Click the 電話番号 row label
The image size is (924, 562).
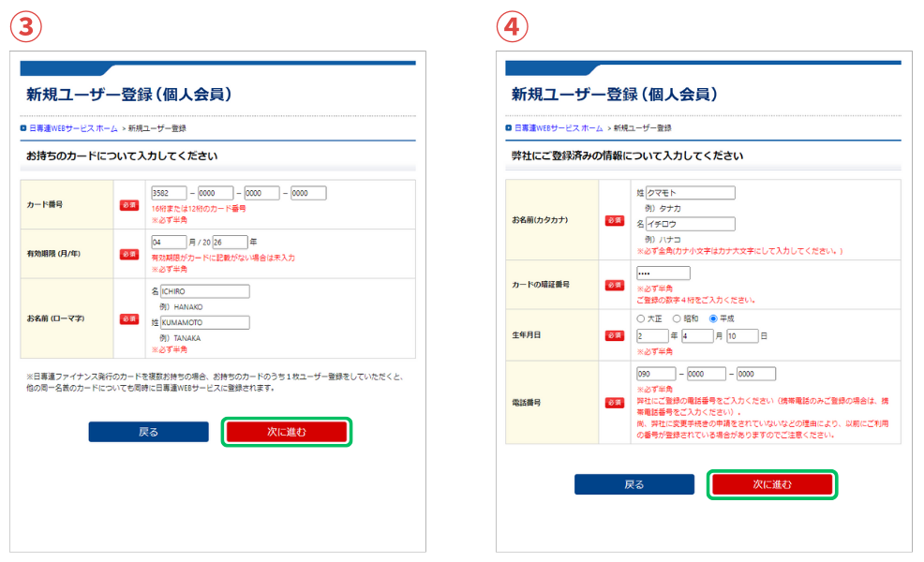pyautogui.click(x=527, y=403)
